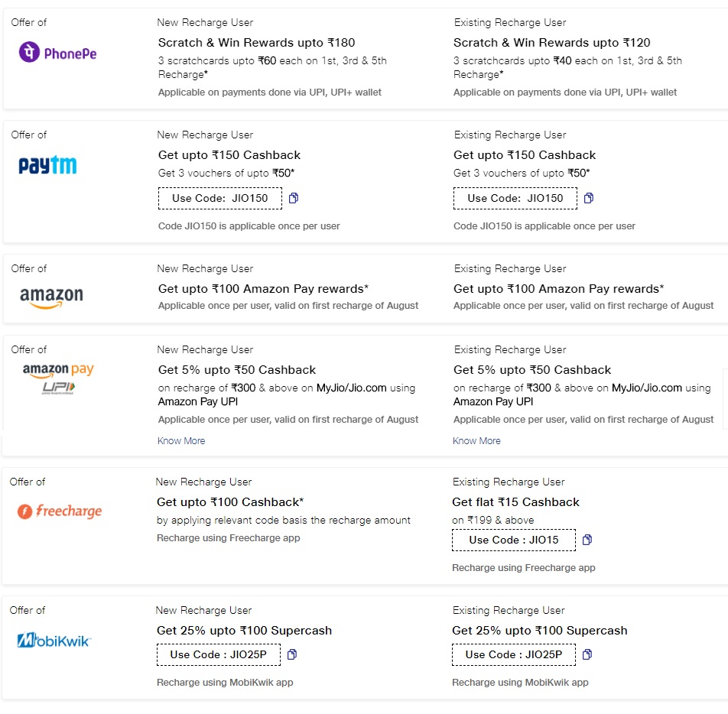The width and height of the screenshot is (728, 714).
Task: Copy the Freecharge JIO15 code
Action: (x=587, y=540)
